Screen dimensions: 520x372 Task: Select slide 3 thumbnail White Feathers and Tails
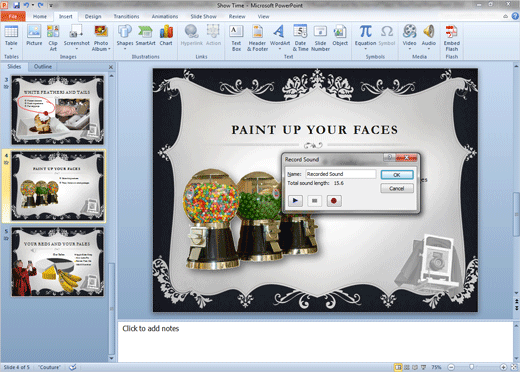coord(58,110)
